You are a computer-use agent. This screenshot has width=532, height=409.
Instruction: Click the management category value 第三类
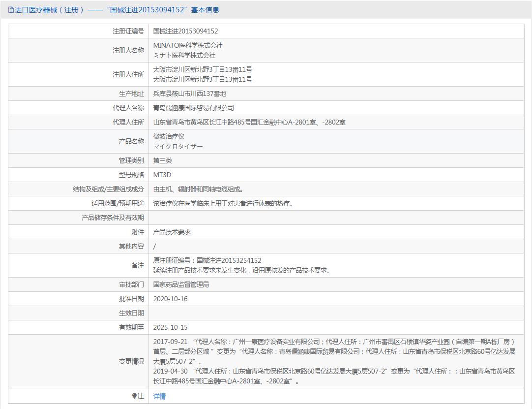[x=162, y=160]
